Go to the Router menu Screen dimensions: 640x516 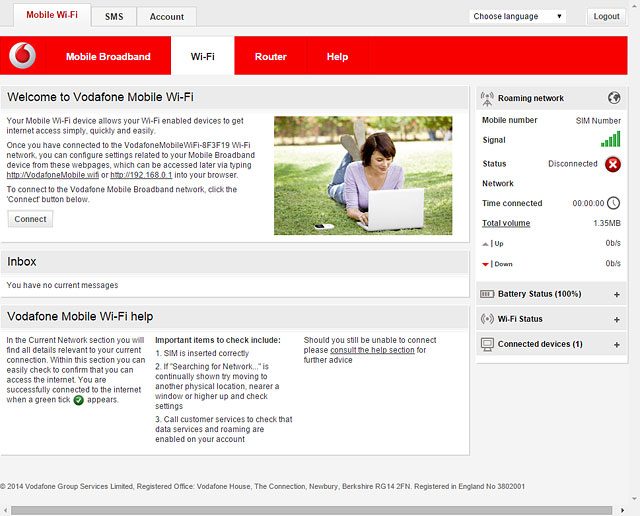[x=270, y=57]
